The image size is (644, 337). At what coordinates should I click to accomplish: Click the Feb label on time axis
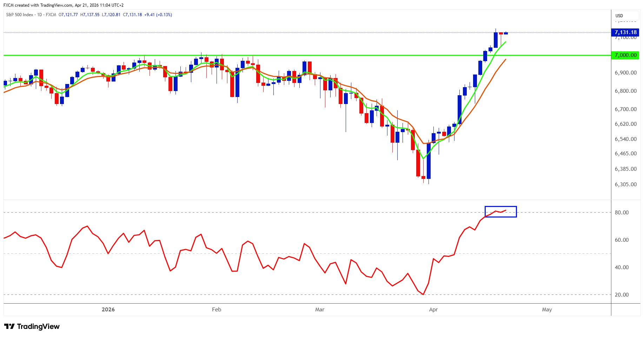tap(217, 310)
